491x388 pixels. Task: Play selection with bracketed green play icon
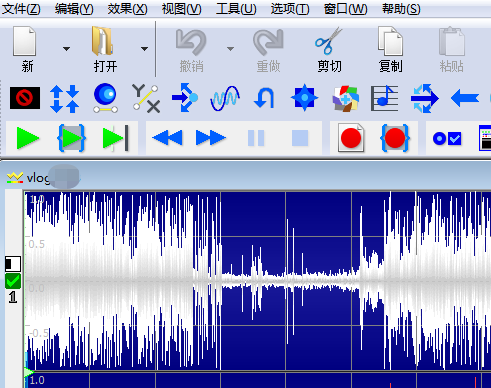pyautogui.click(x=72, y=138)
